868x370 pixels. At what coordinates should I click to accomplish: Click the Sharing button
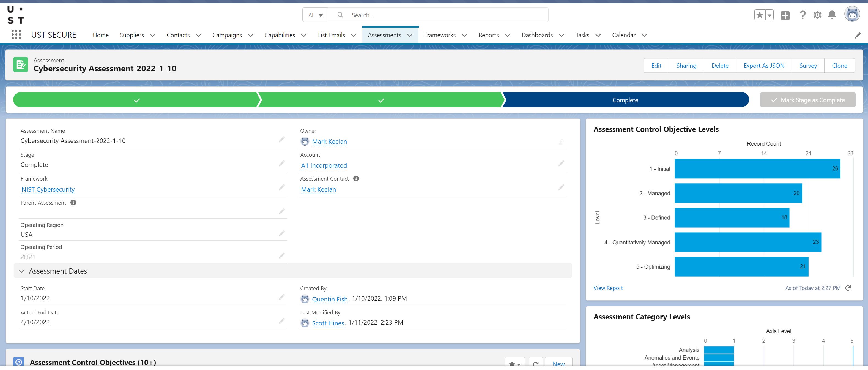[686, 66]
